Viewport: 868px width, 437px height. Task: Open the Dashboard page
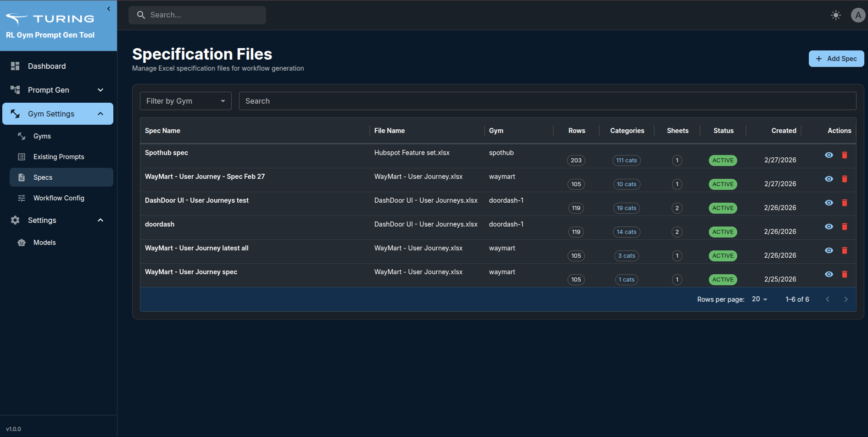point(47,66)
